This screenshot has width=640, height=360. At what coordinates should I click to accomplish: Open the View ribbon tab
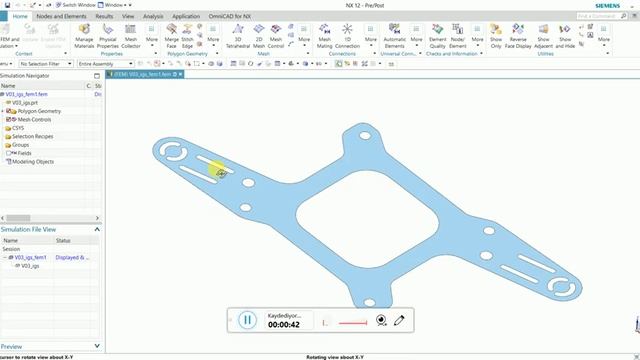pos(128,16)
